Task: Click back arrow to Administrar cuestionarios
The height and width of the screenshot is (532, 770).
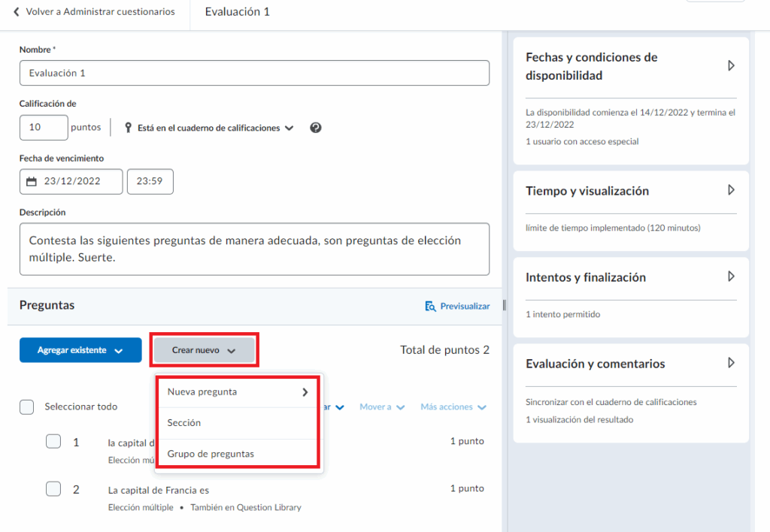Action: tap(17, 12)
